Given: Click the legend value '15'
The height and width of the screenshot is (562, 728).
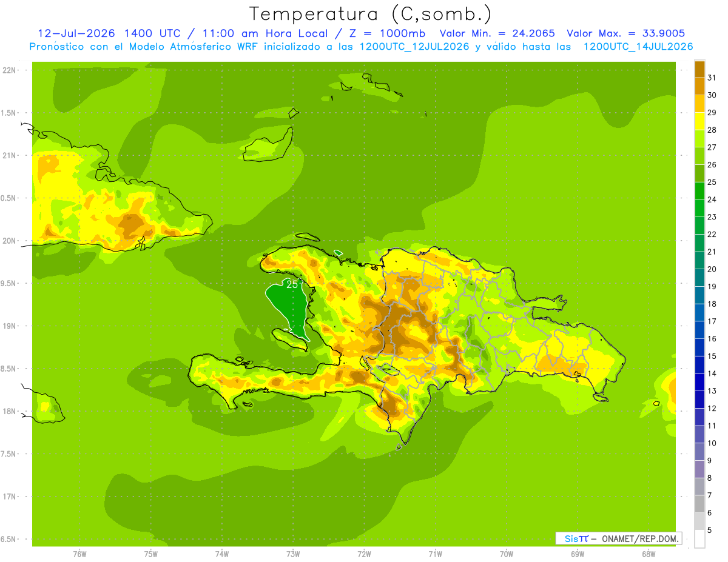Looking at the screenshot, I should (712, 356).
